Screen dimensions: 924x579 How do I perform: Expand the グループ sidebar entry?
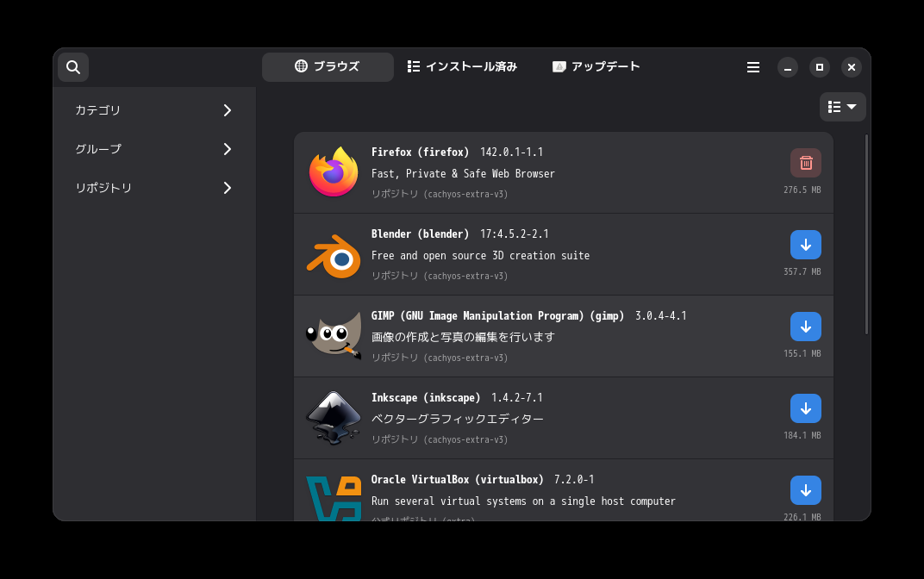click(154, 149)
